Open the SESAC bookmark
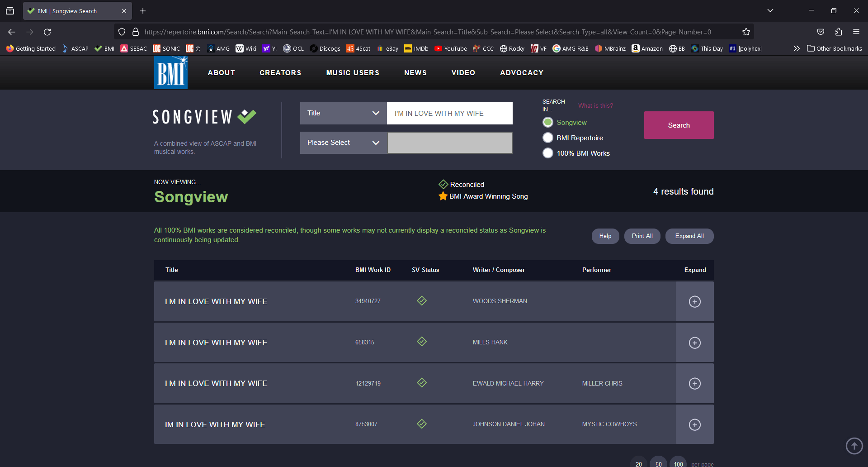Viewport: 868px width, 467px height. click(134, 48)
